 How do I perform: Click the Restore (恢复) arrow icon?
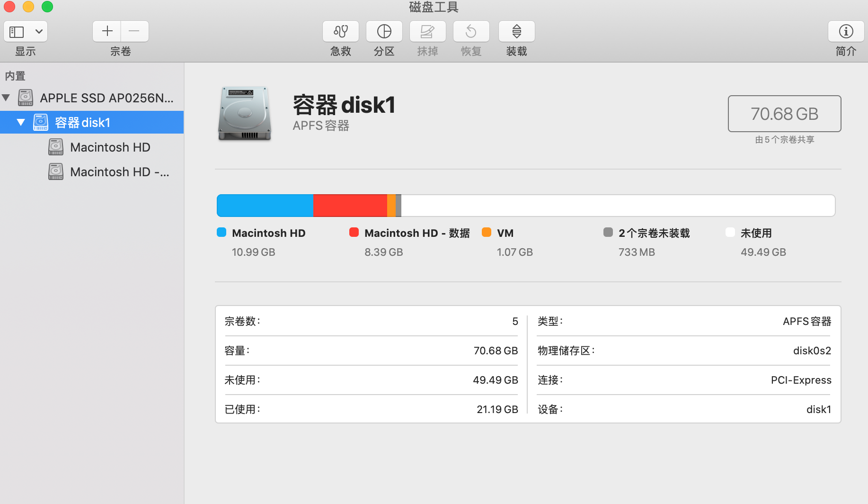tap(471, 32)
